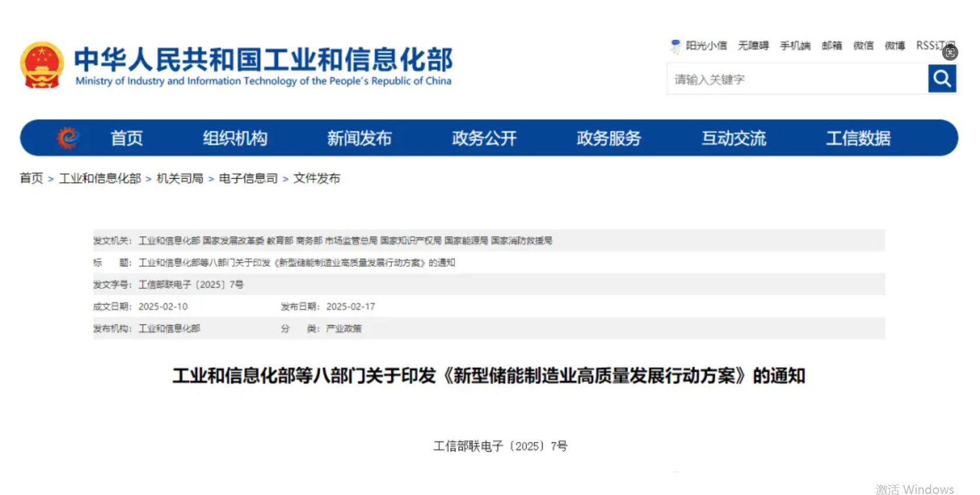The height and width of the screenshot is (495, 980).
Task: Click the round overlay icon over RSS订阅
Action: click(950, 53)
